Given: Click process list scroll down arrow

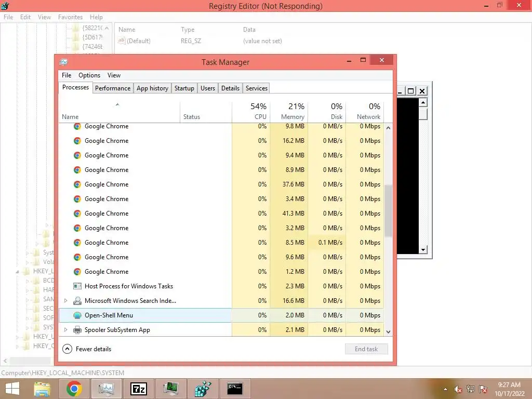Looking at the screenshot, I should pos(388,332).
